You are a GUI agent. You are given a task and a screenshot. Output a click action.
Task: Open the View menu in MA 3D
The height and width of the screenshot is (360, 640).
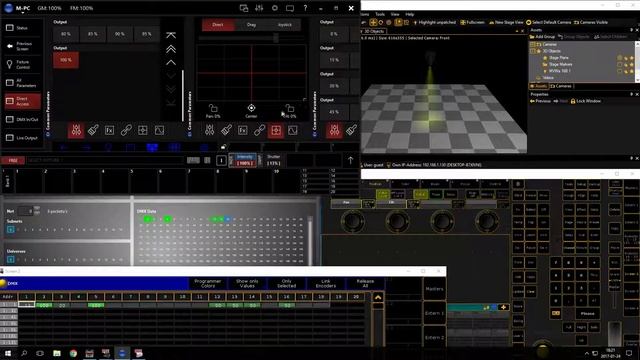(395, 14)
